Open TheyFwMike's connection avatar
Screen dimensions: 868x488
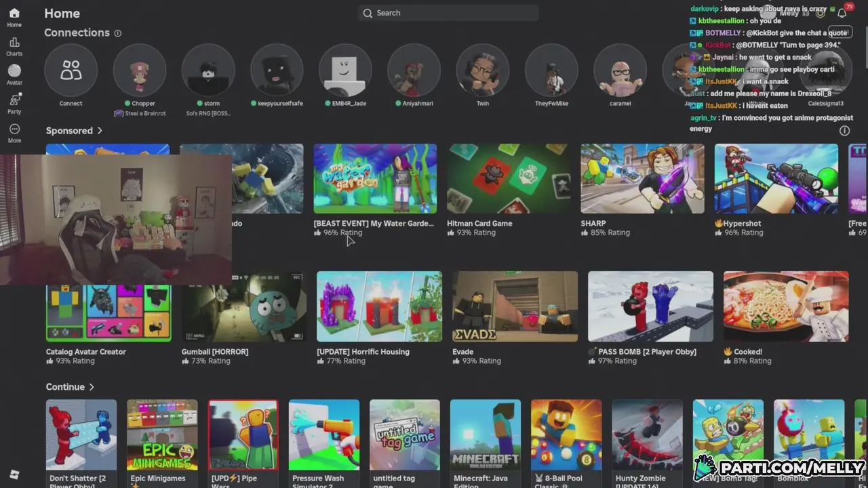click(x=551, y=70)
